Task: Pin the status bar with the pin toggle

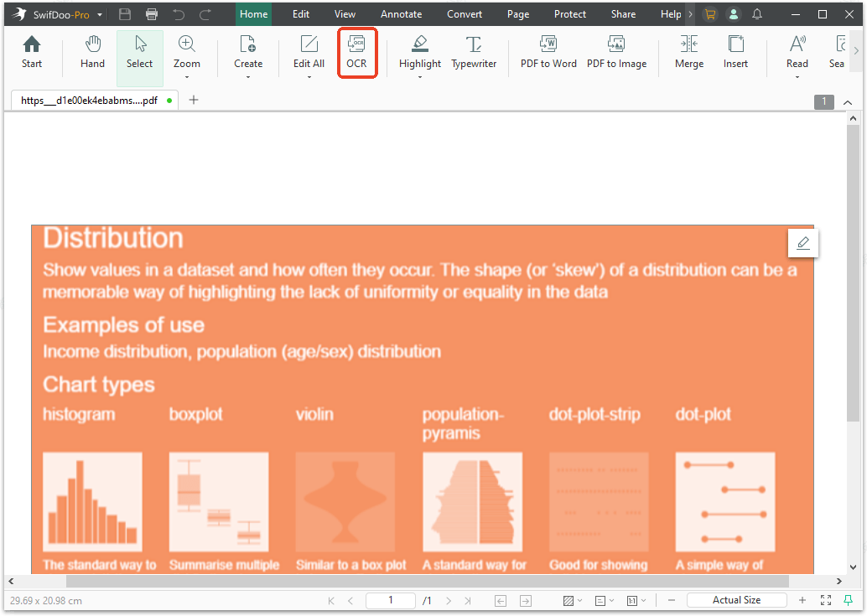Action: (x=849, y=600)
